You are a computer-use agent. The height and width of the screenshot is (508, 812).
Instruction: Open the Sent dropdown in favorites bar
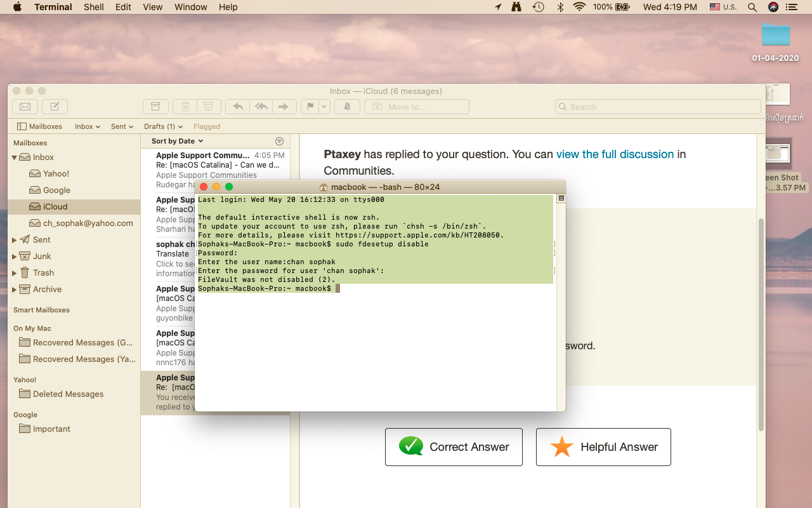click(x=122, y=126)
